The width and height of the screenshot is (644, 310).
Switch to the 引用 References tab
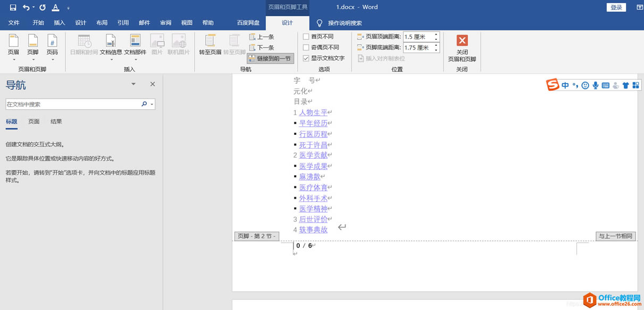[x=123, y=23]
